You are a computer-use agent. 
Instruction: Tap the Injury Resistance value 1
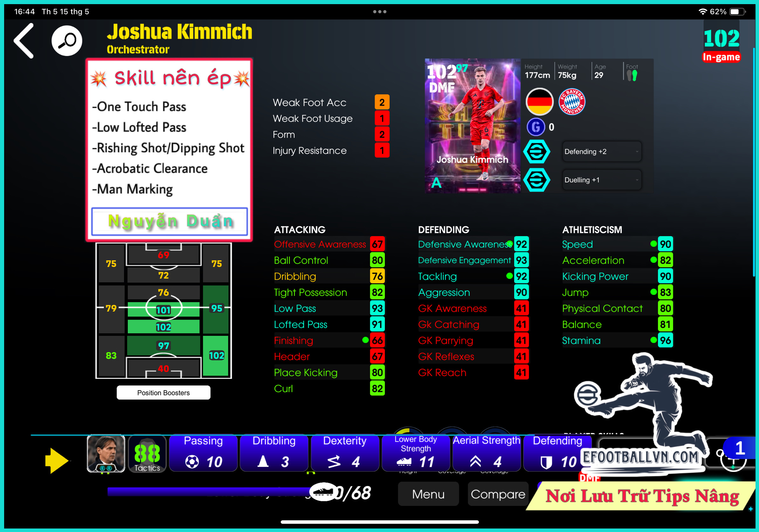[x=382, y=151]
